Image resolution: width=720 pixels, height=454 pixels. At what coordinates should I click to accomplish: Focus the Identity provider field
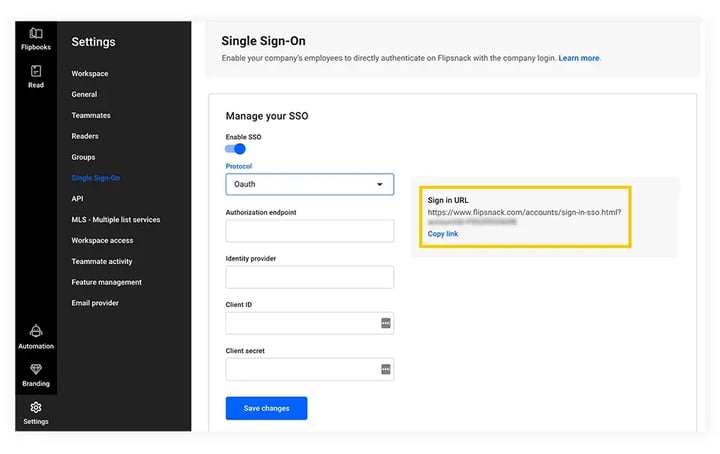pos(309,277)
